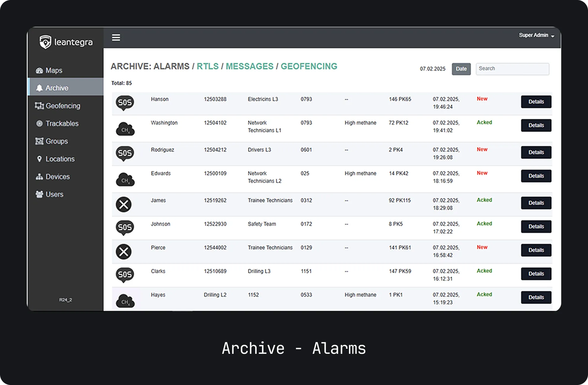Click Pierce's X alarm icon
This screenshot has height=385, width=588.
(x=124, y=252)
